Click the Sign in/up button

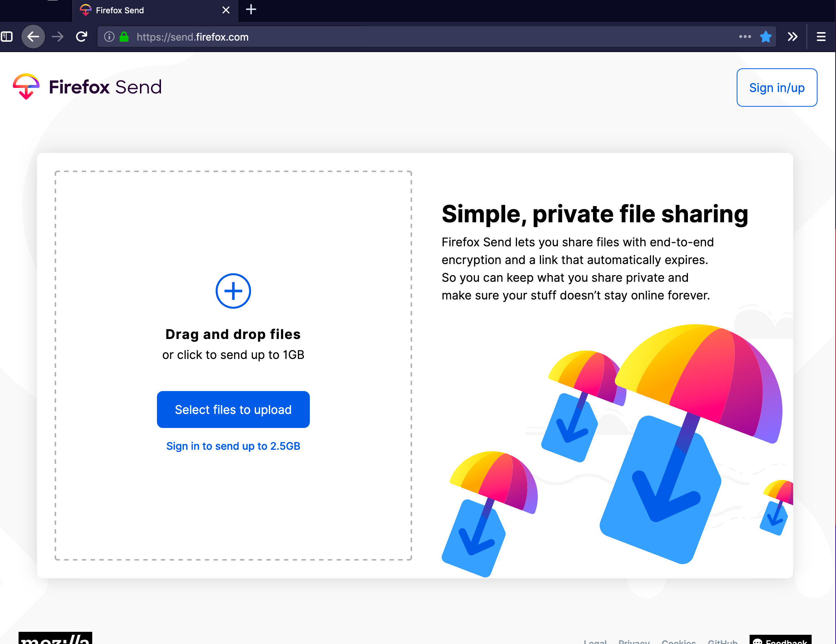point(776,88)
